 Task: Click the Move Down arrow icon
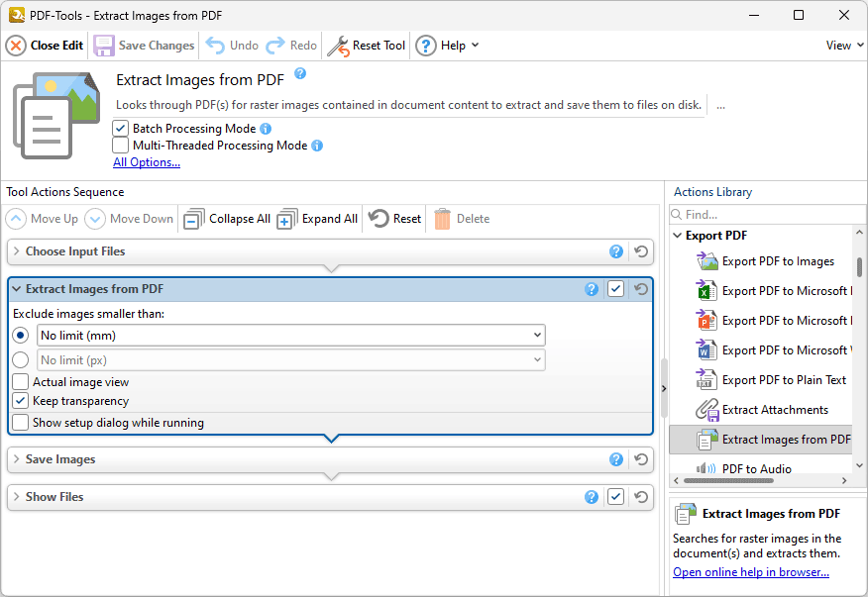point(95,219)
